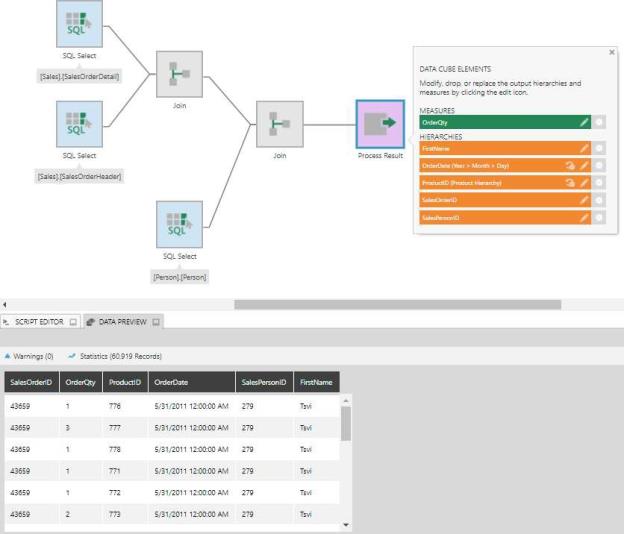
Task: Close the Data Cube Elements popup
Action: pyautogui.click(x=611, y=52)
